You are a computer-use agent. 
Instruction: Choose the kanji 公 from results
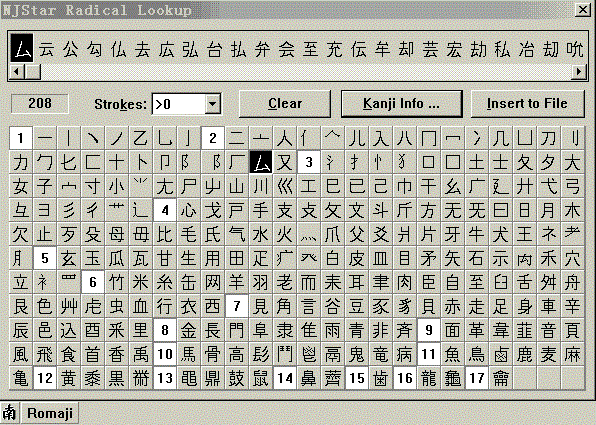[70, 49]
